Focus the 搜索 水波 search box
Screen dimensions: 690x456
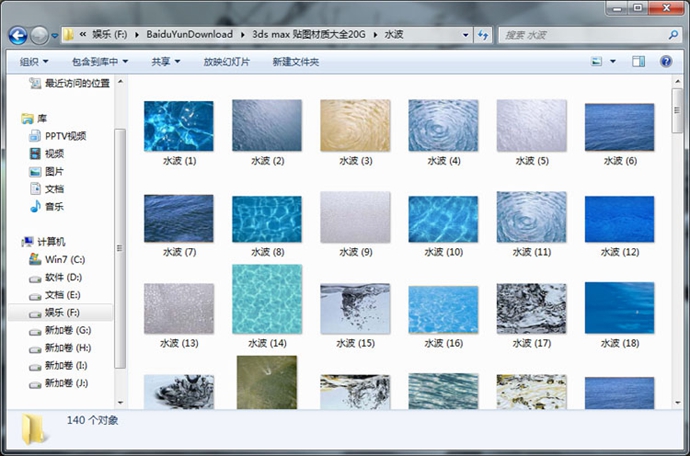(x=583, y=35)
